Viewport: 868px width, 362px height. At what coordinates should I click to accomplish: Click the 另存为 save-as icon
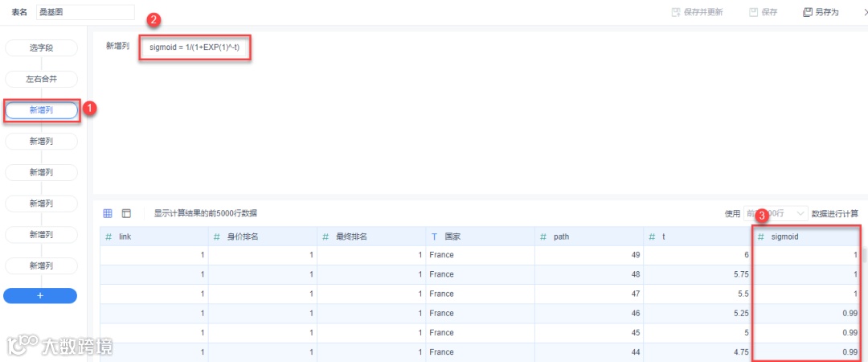[x=807, y=12]
